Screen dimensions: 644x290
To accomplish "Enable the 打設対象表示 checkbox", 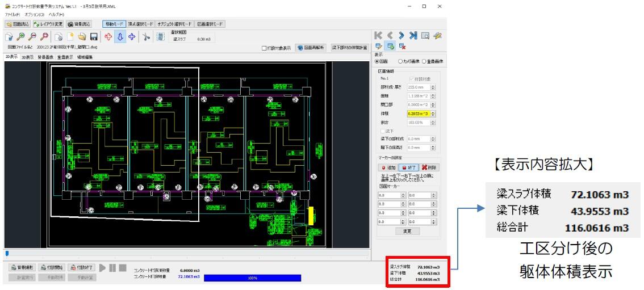I will click(264, 48).
